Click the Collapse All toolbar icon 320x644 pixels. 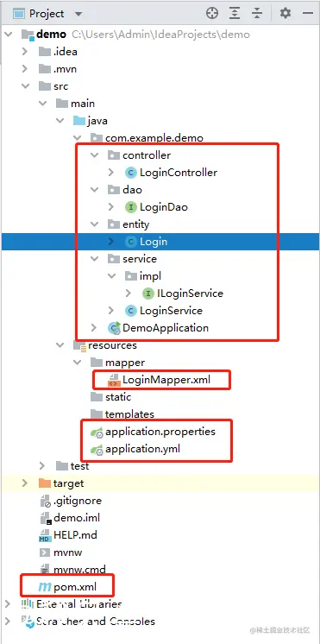(257, 13)
